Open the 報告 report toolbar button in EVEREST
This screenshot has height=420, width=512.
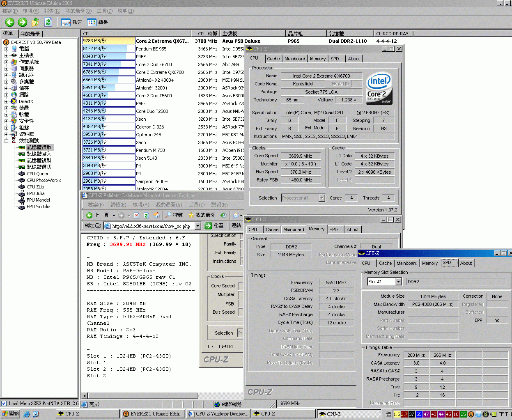pos(72,22)
